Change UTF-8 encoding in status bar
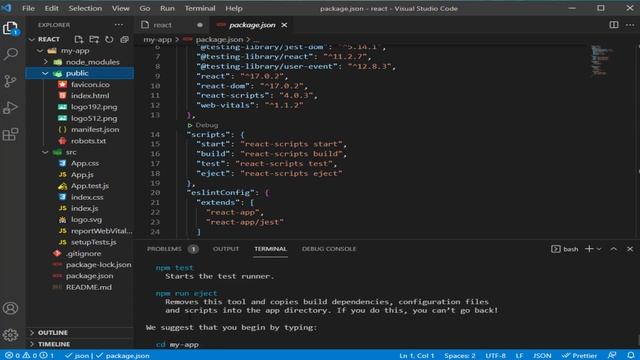The height and width of the screenshot is (360, 640). coord(496,356)
